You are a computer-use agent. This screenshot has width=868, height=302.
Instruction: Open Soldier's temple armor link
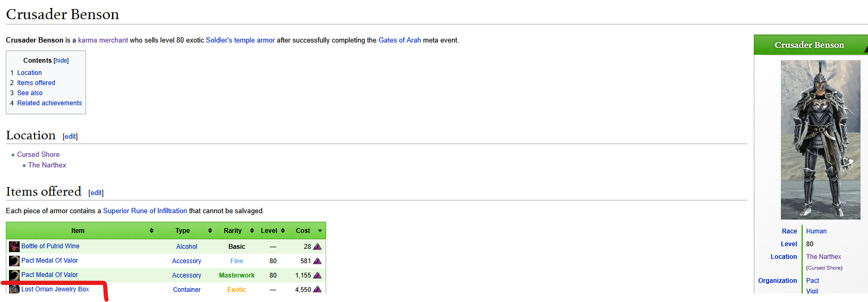pyautogui.click(x=241, y=40)
